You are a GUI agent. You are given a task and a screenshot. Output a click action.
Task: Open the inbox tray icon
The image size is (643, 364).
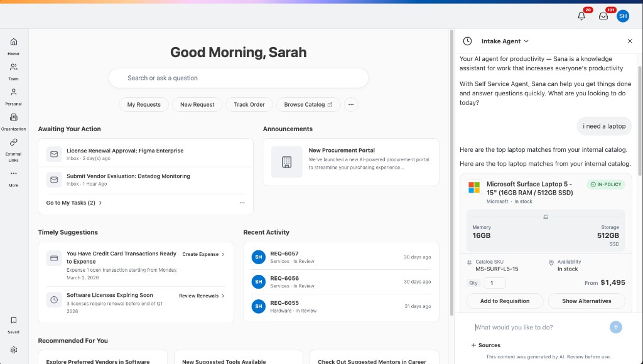click(x=603, y=16)
